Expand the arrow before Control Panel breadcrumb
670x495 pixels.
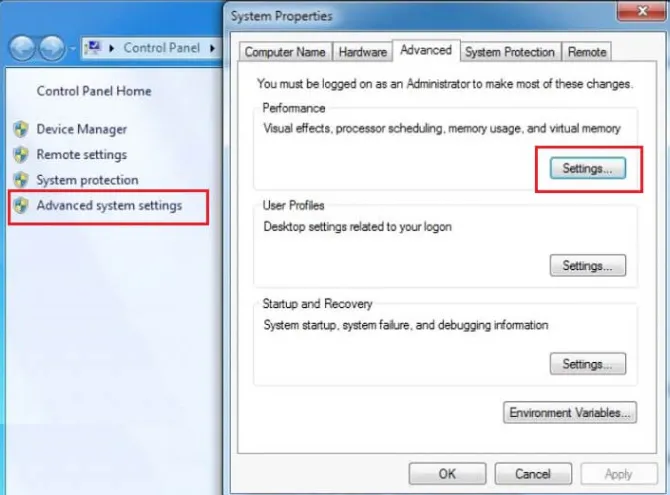pos(112,48)
